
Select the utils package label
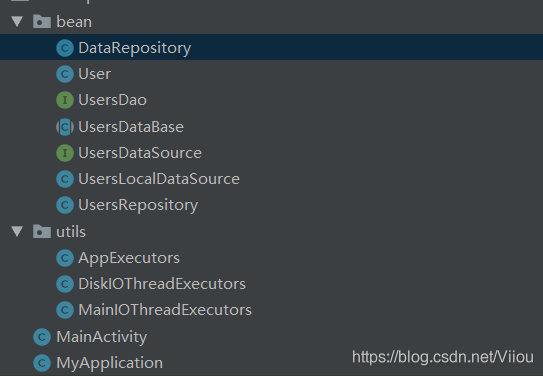point(71,232)
